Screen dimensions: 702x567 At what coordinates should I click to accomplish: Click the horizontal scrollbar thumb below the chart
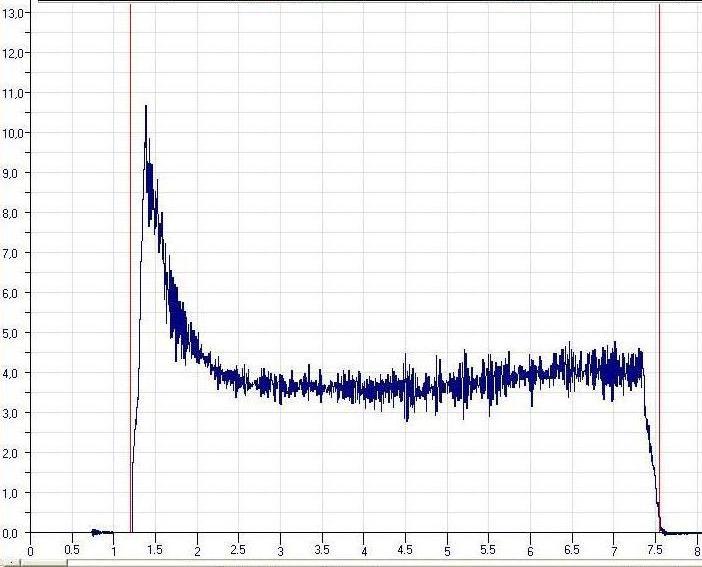click(x=44, y=563)
